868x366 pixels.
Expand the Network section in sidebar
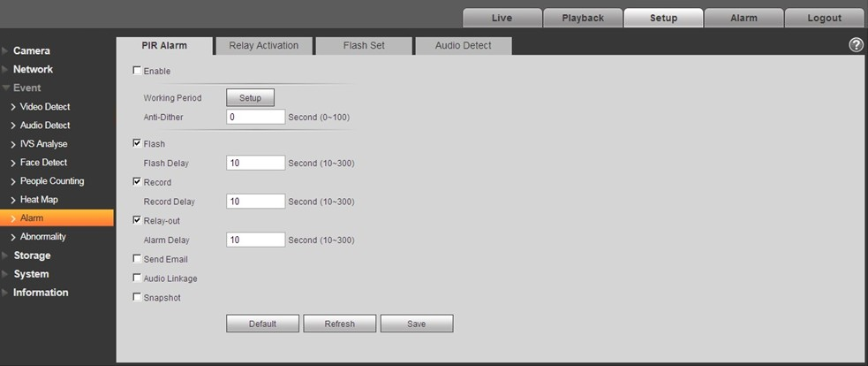point(34,69)
